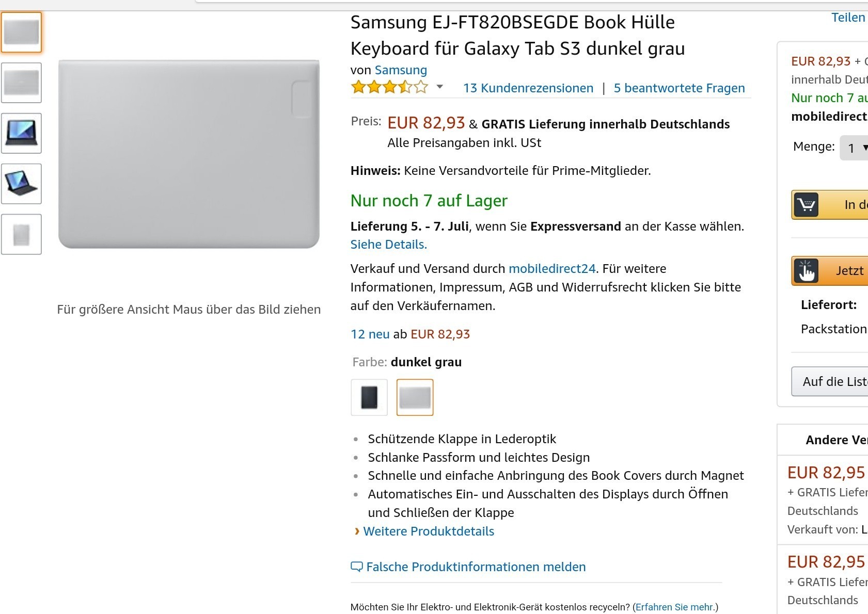The height and width of the screenshot is (614, 868).
Task: Open the 13 Kundenrezensionen link
Action: (528, 88)
